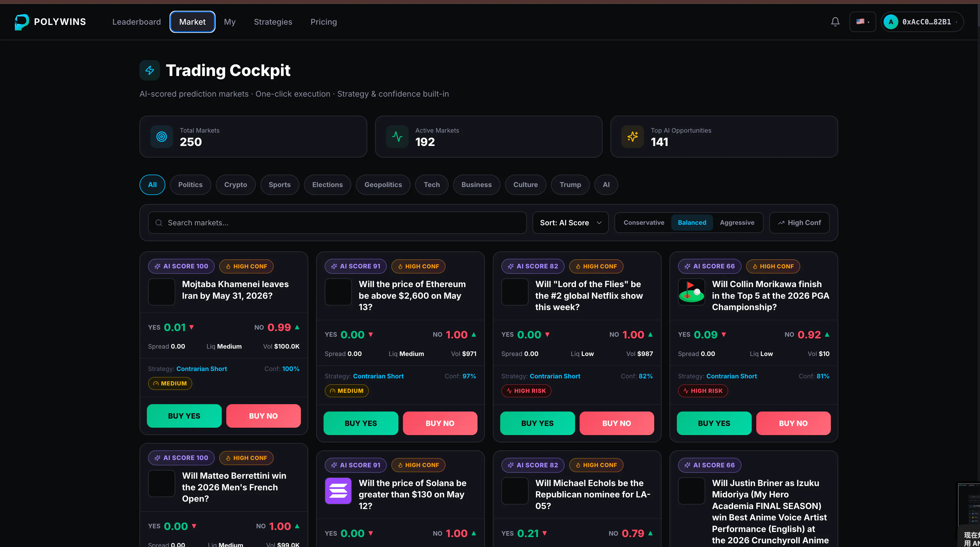Viewport: 980px width, 547px height.
Task: Buy YES on Khamenei leaves Iran market
Action: 184,416
